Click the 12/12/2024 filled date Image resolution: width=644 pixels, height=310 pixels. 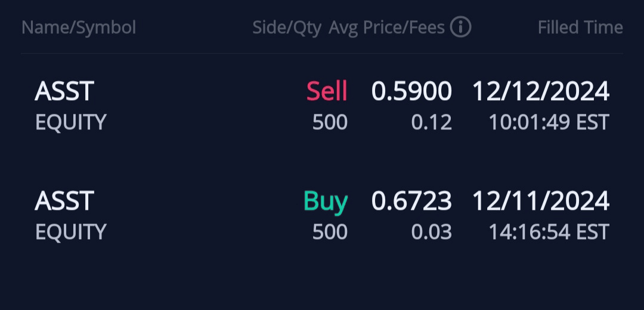pyautogui.click(x=541, y=91)
